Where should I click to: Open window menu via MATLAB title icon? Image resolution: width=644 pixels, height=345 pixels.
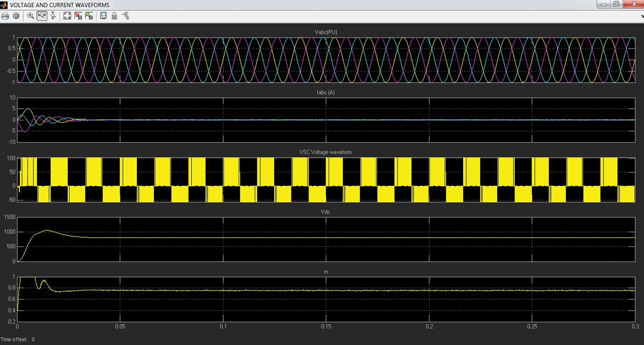click(4, 5)
